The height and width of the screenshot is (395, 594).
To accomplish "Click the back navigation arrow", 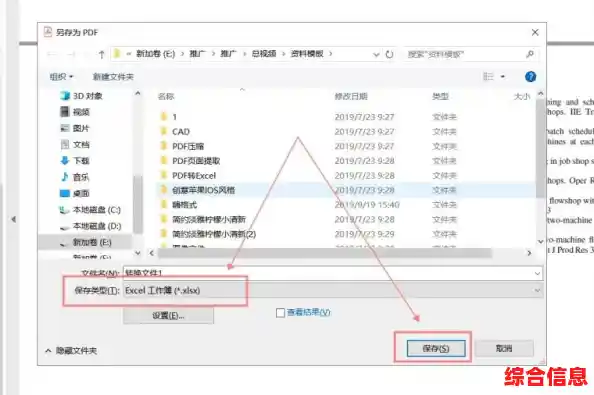I will tap(52, 55).
